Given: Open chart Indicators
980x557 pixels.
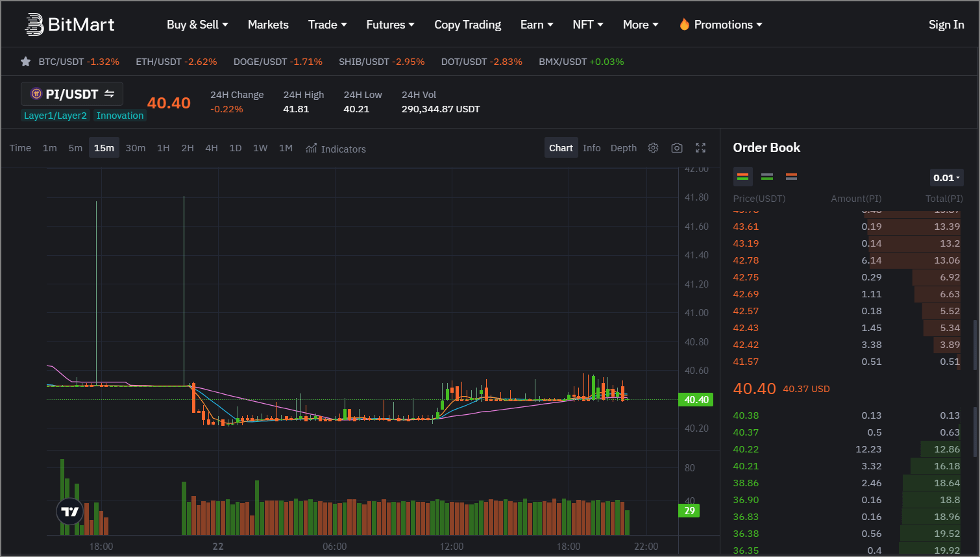Looking at the screenshot, I should click(336, 149).
